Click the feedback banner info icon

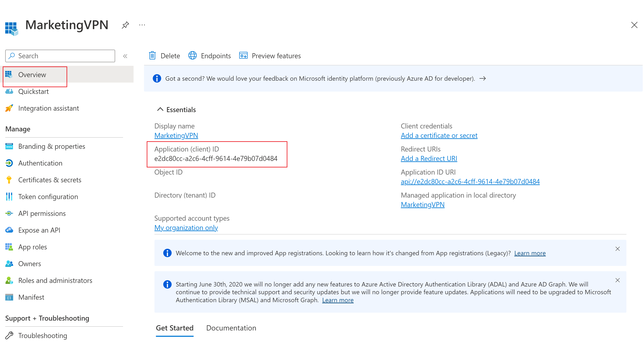(157, 78)
